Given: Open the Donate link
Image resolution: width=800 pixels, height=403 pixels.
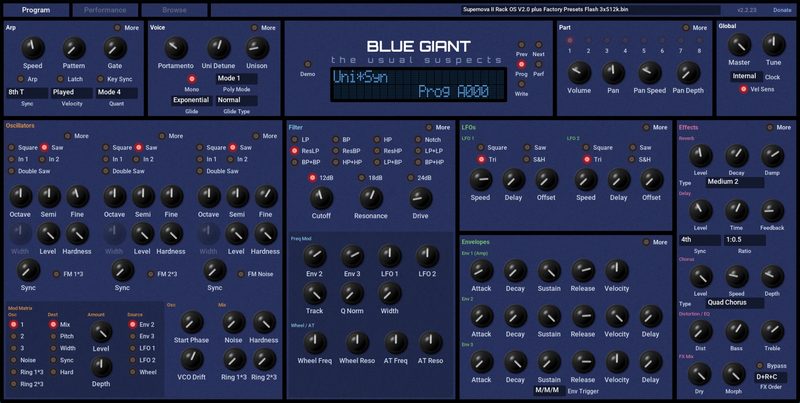Looking at the screenshot, I should point(782,10).
